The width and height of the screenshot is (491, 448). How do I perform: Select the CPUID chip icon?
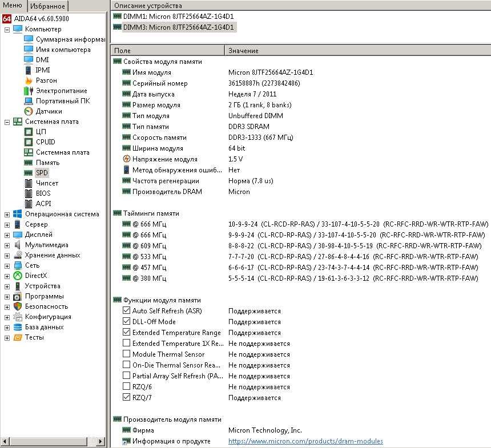click(29, 142)
